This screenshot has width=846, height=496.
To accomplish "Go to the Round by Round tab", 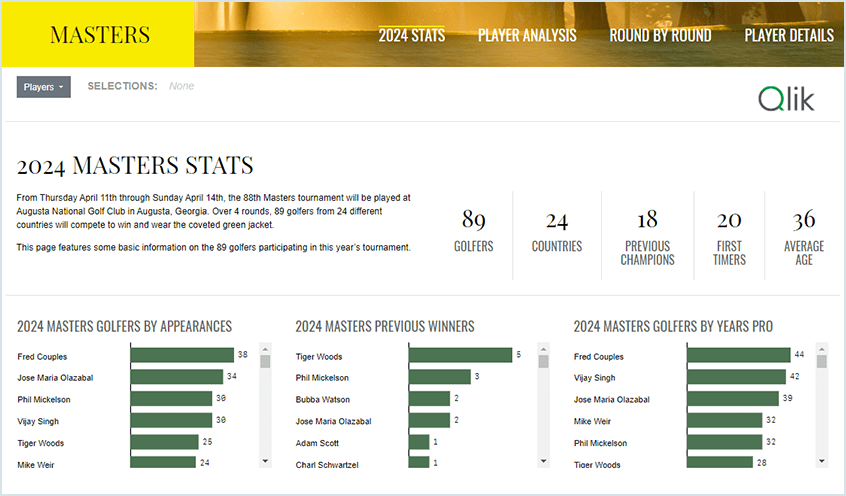I will coord(660,36).
